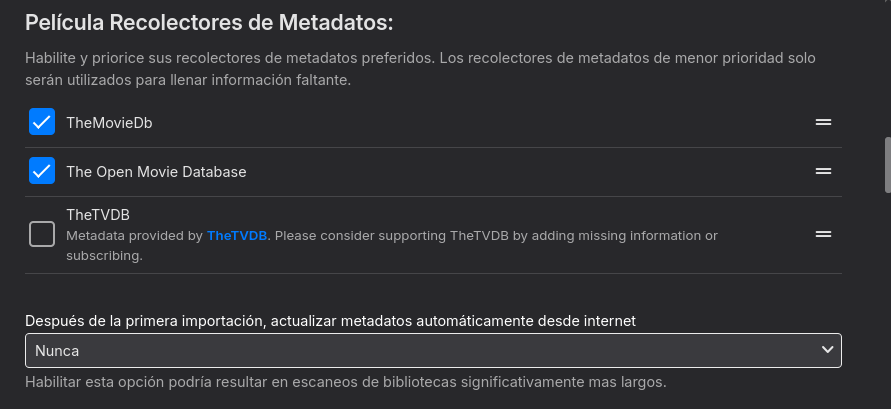Disable The Open Movie Database checkbox
Viewport: 891px width, 409px height.
tap(42, 171)
